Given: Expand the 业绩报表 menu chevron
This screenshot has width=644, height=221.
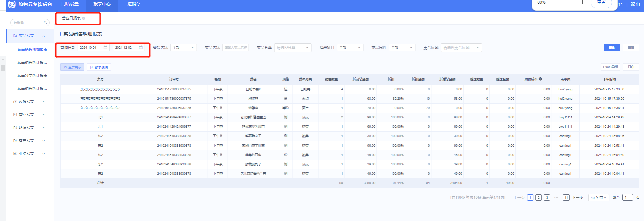Looking at the screenshot, I should coord(44,154).
